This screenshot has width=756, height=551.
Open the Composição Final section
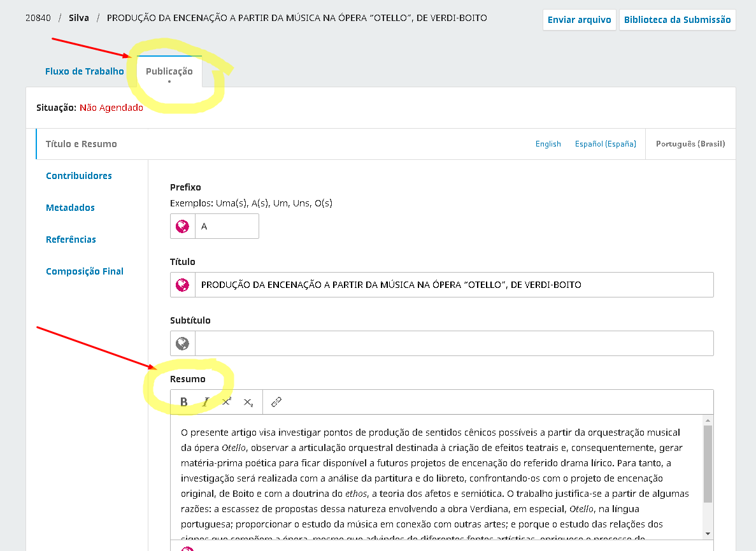[x=85, y=271]
